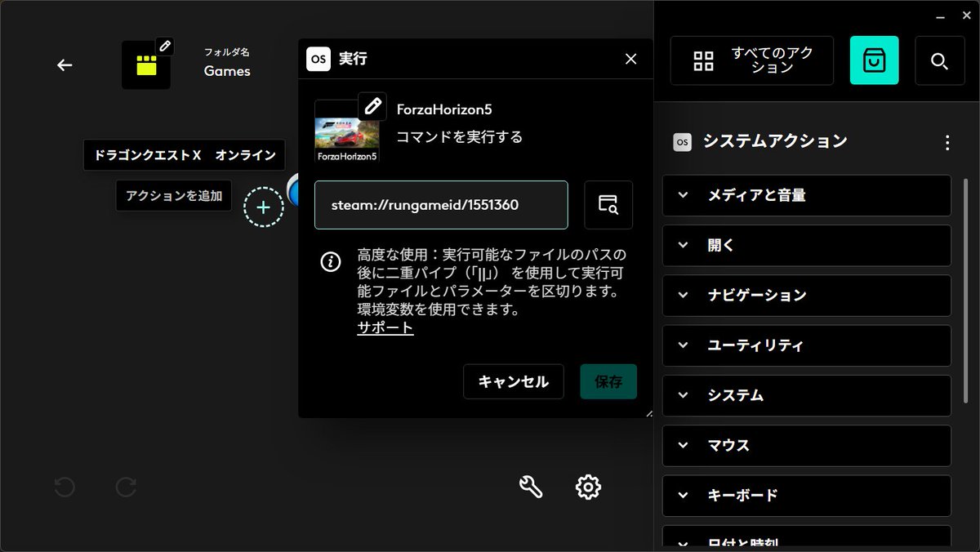Expand the メディアと音量 category
980x552 pixels.
807,195
